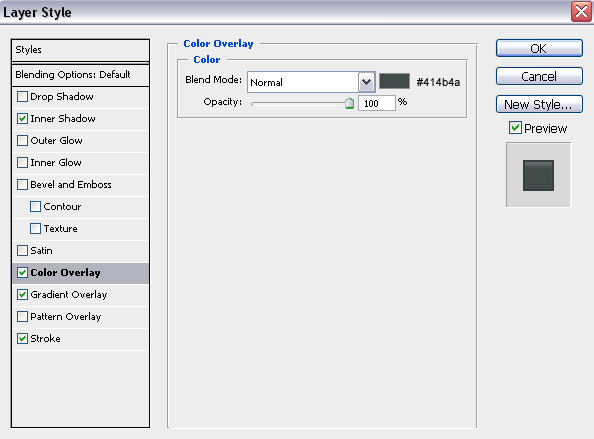The width and height of the screenshot is (594, 439).
Task: Toggle the Texture checkbox
Action: (35, 228)
